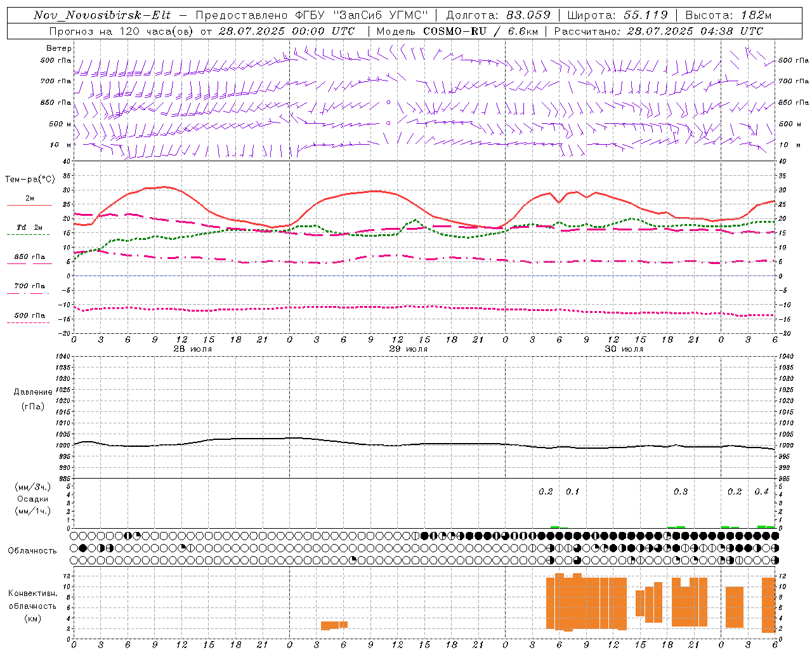Click the '(км)' unit under convective cloudiness
The height and width of the screenshot is (650, 812).
(32, 618)
